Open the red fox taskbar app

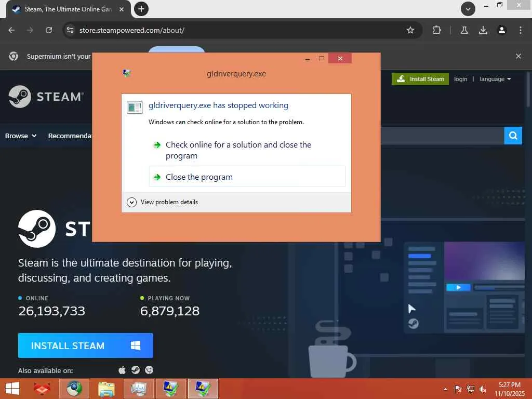pos(42,389)
